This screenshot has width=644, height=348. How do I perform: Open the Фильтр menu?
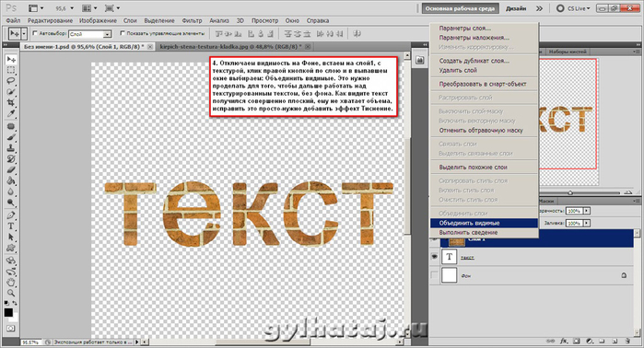(192, 20)
